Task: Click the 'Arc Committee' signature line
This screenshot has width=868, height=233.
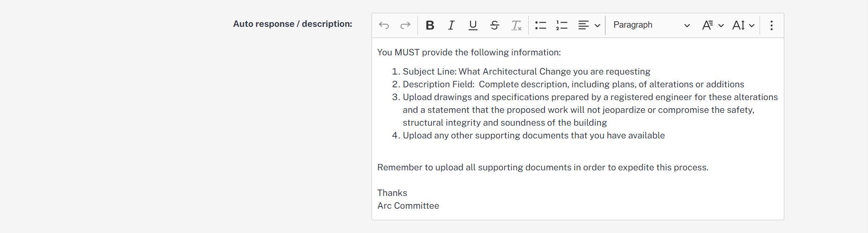Action: point(408,206)
